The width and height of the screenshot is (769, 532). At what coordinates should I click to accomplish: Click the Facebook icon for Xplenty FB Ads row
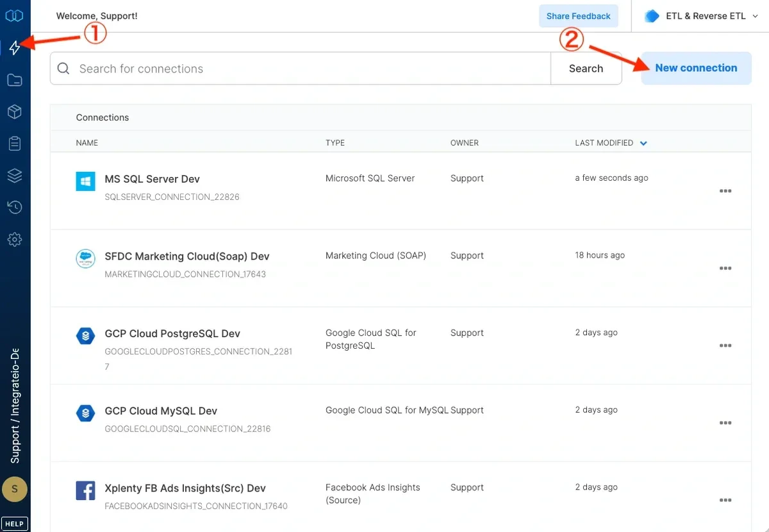click(85, 490)
